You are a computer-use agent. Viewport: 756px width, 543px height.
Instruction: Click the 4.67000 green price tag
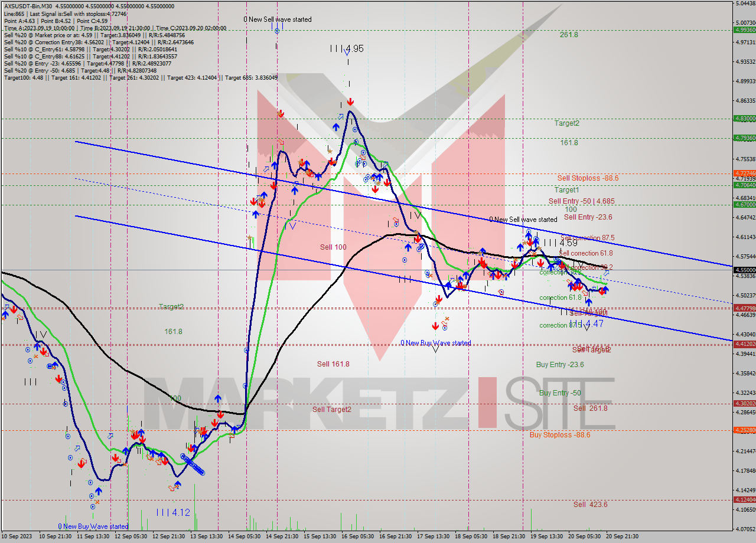point(744,205)
